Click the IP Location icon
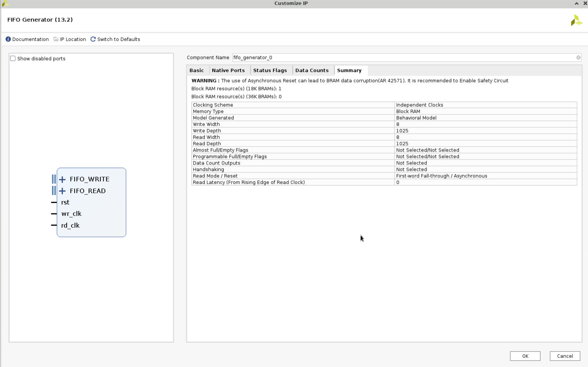The height and width of the screenshot is (367, 588). pos(56,39)
